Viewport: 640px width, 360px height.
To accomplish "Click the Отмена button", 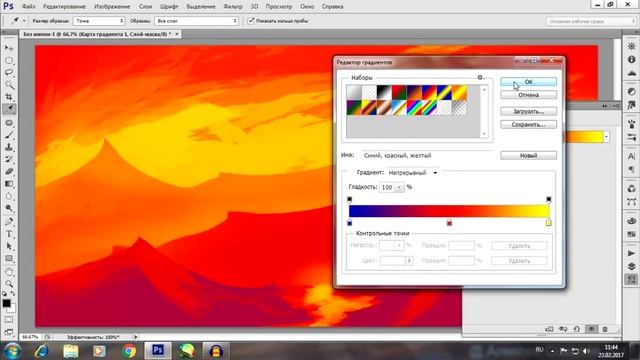I will click(528, 95).
